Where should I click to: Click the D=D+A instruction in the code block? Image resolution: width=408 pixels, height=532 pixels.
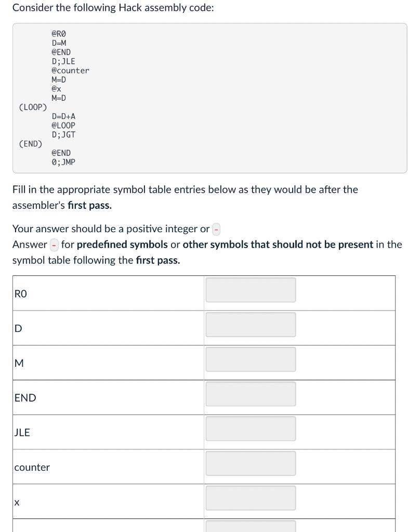tap(63, 116)
